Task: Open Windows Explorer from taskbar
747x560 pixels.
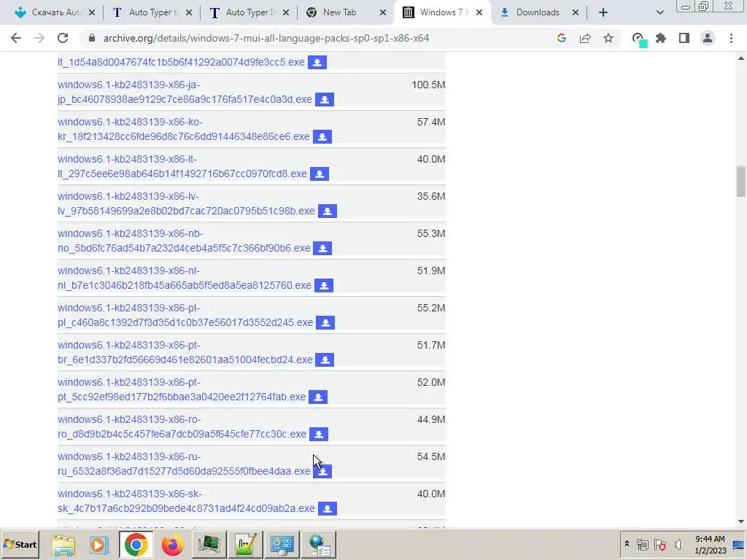Action: tap(63, 545)
